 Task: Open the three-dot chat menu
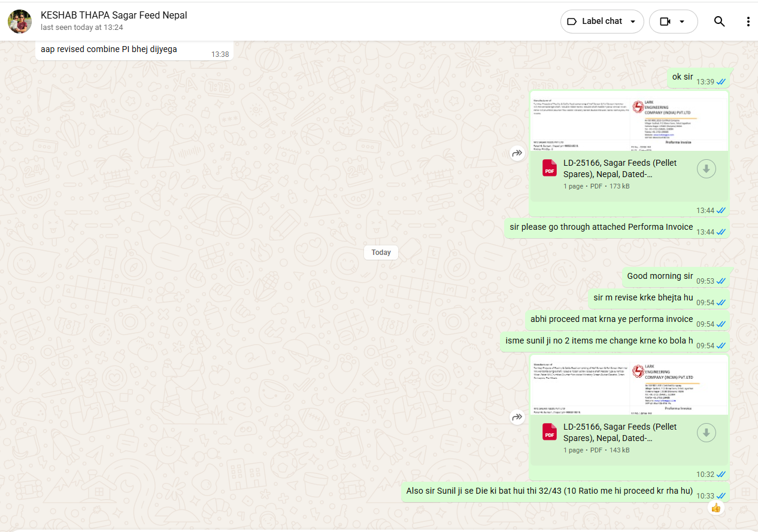[x=748, y=22]
